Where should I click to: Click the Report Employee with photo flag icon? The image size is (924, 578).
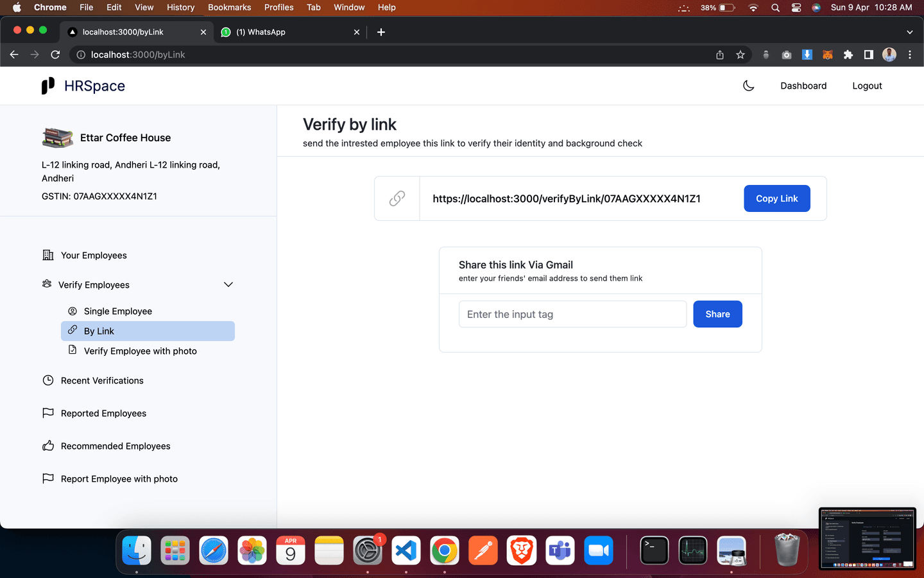(x=48, y=478)
